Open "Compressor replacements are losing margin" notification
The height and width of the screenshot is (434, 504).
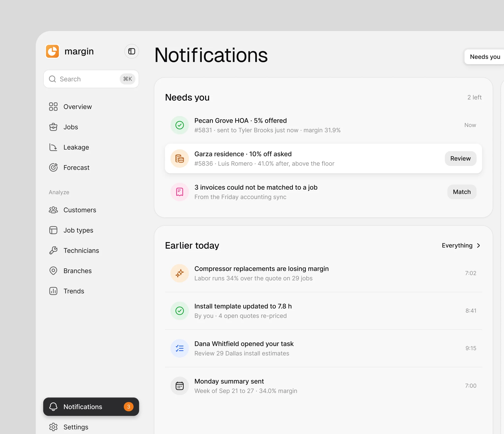323,273
